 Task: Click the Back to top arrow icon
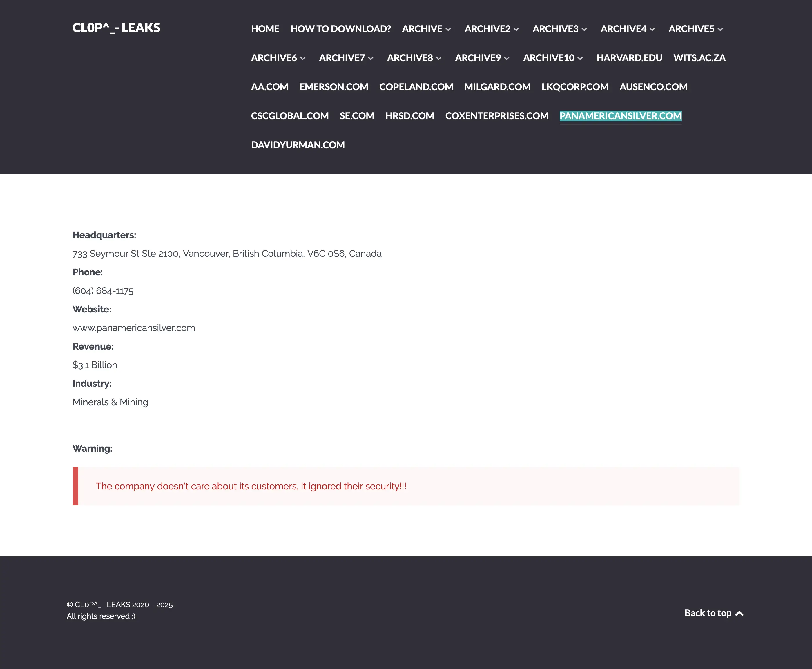pyautogui.click(x=739, y=613)
